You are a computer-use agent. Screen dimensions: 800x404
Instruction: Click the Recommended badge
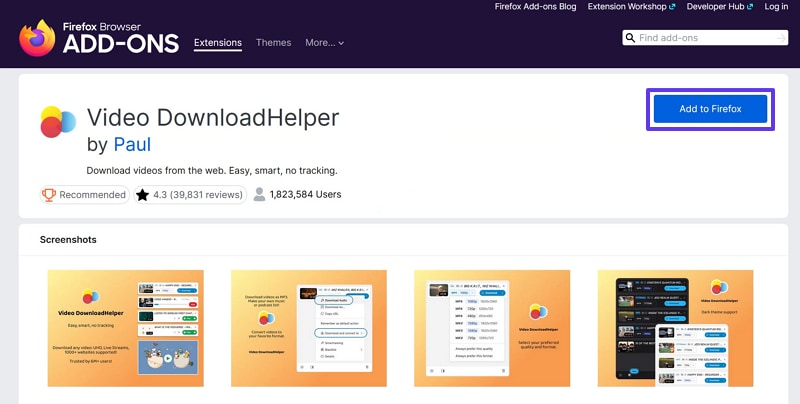(x=85, y=195)
